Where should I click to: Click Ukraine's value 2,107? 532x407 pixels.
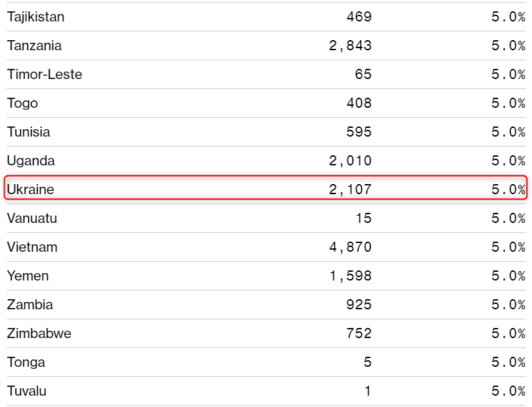point(350,189)
